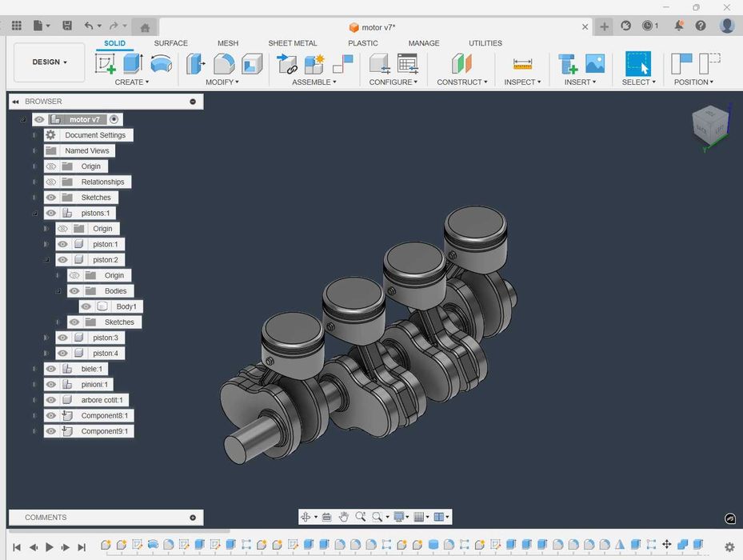
Task: Select the Create Sketch tool
Action: [106, 63]
